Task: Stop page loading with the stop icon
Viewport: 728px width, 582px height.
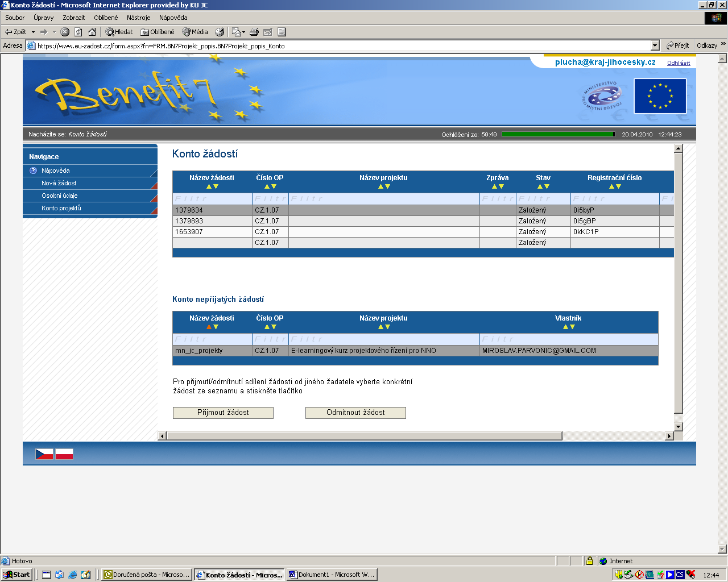Action: (65, 32)
